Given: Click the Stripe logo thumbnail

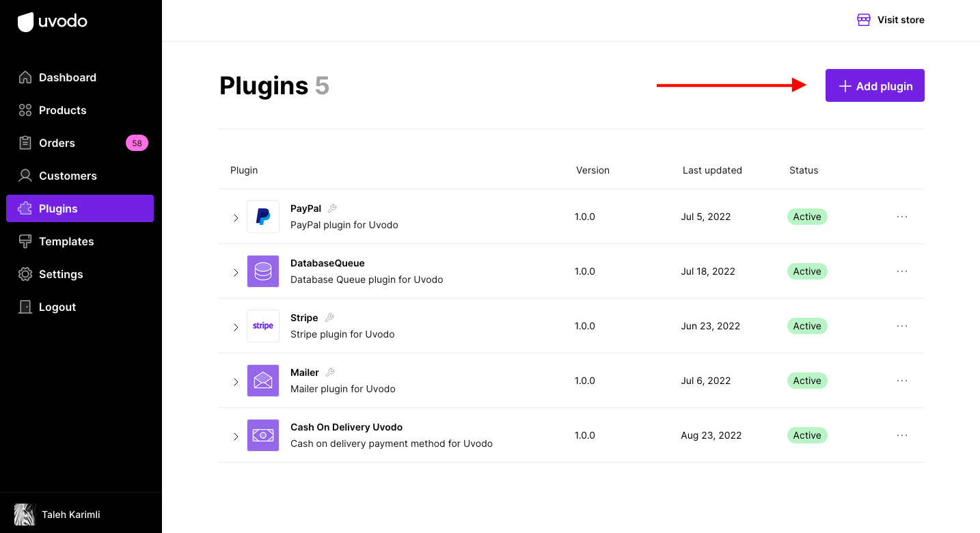Looking at the screenshot, I should 263,326.
